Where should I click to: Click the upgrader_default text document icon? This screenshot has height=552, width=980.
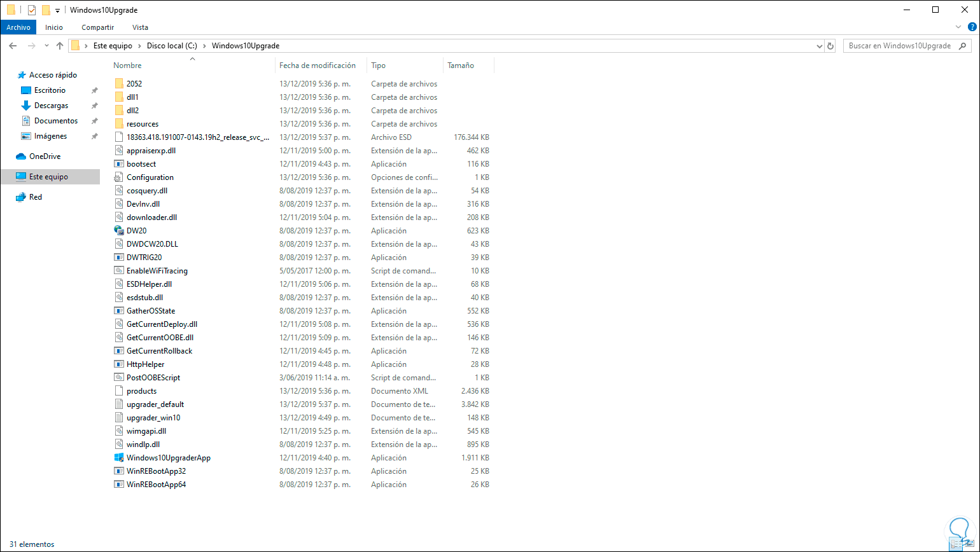119,404
